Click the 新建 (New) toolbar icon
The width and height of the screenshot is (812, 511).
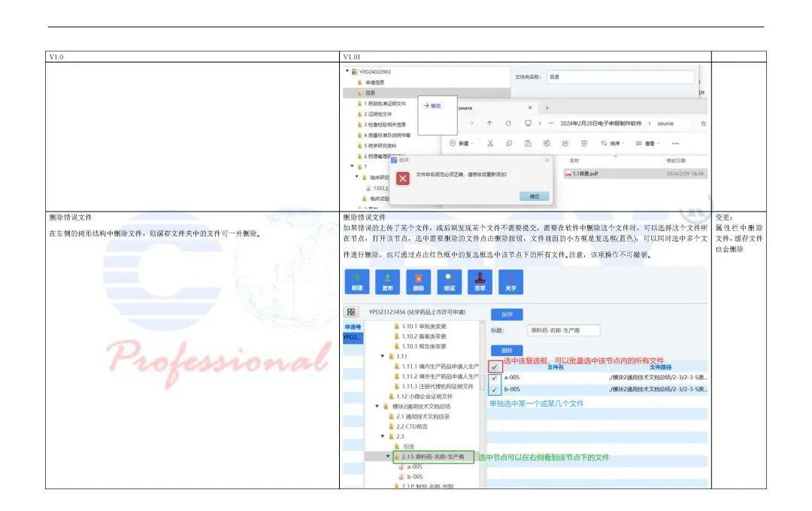click(356, 281)
